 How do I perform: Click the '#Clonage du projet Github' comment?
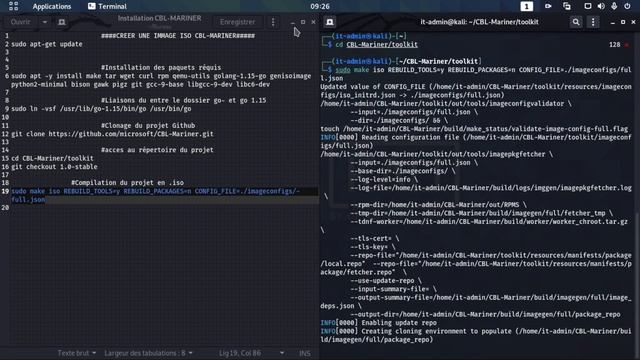[148, 126]
